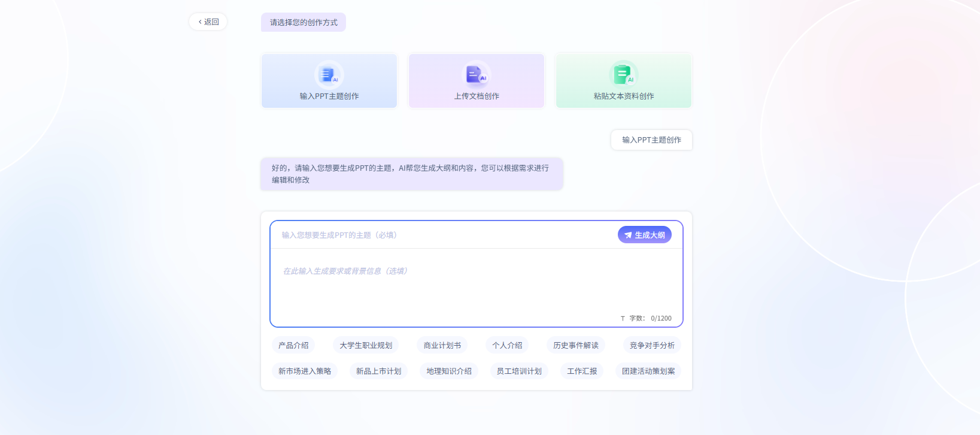Select the 粘贴文本资料创作 AI clipboard icon

tap(624, 75)
